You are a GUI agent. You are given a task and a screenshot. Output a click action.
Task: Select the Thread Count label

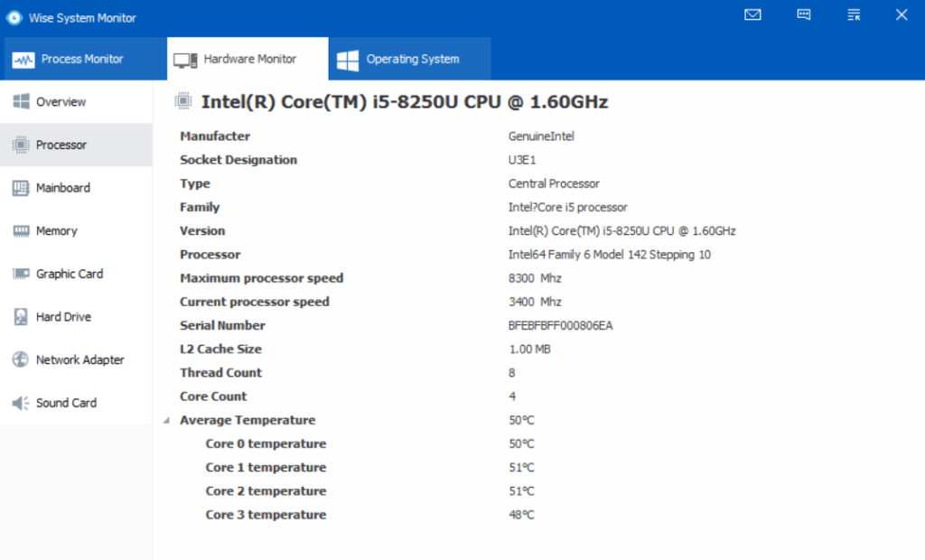pos(220,372)
